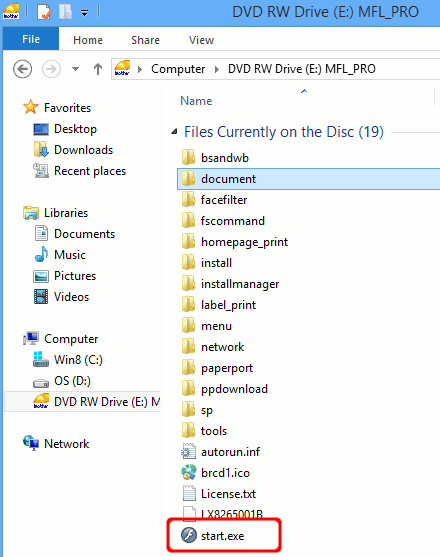
Task: Click the title bar drive icon
Action: point(11,12)
